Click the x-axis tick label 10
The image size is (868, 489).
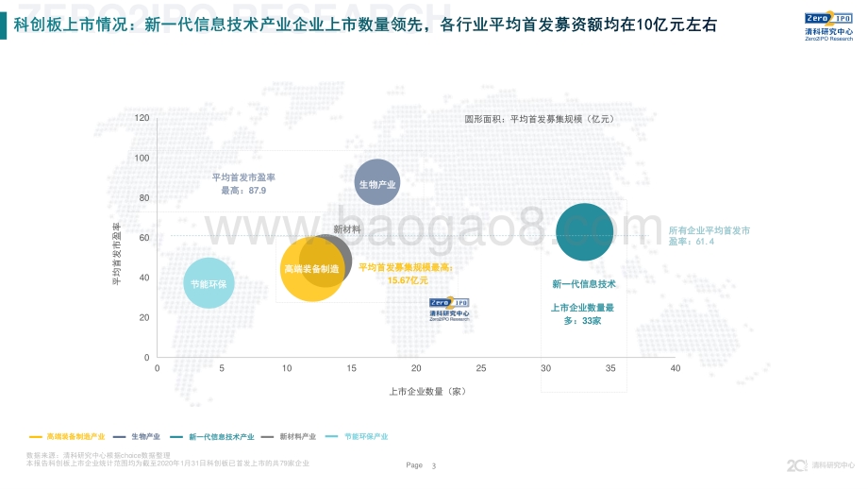click(x=287, y=368)
